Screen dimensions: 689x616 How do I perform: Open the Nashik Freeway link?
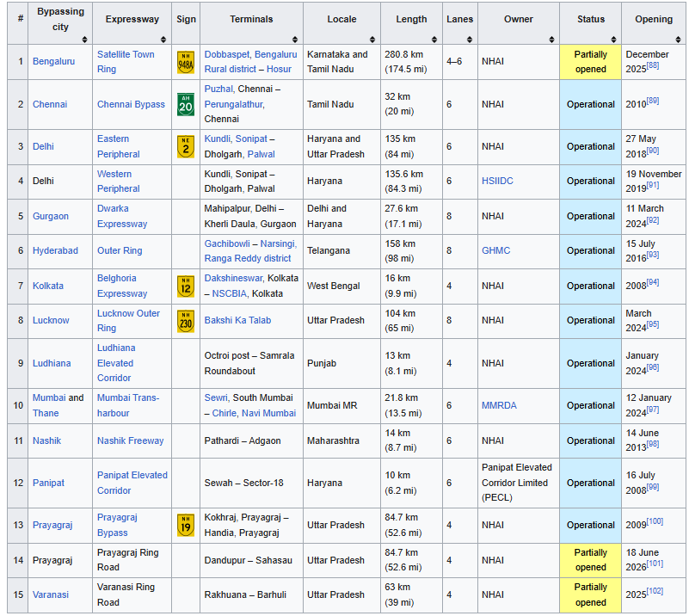pyautogui.click(x=131, y=440)
